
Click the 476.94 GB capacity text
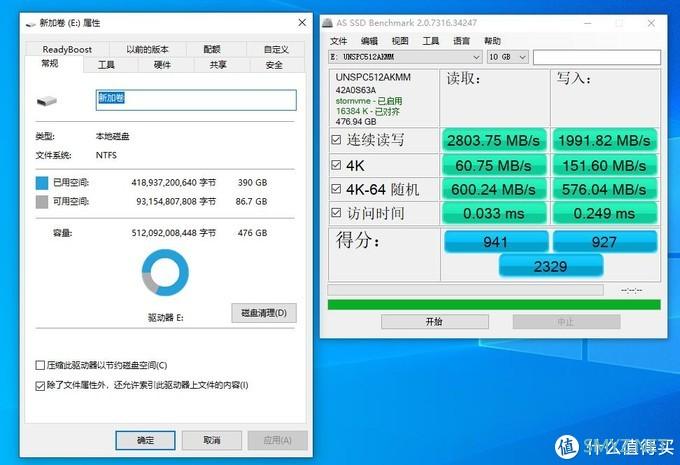click(x=356, y=121)
